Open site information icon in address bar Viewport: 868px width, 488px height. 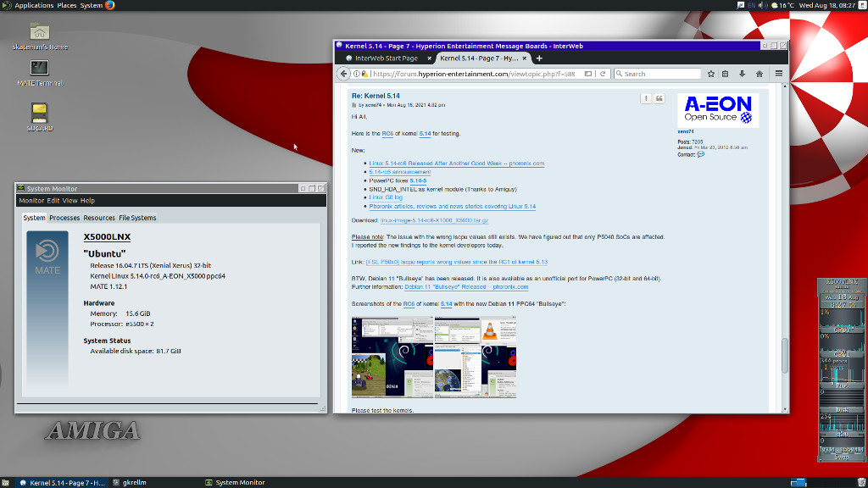tap(357, 74)
